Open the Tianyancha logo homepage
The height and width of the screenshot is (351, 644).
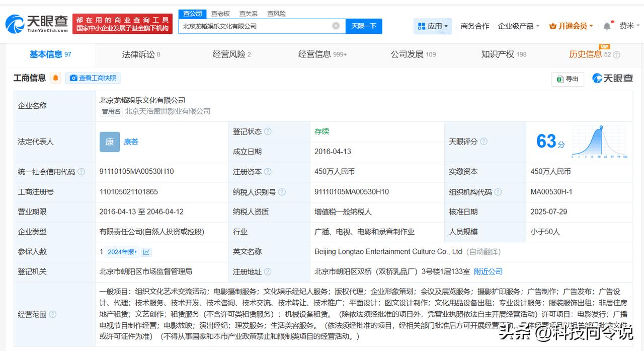[x=36, y=24]
